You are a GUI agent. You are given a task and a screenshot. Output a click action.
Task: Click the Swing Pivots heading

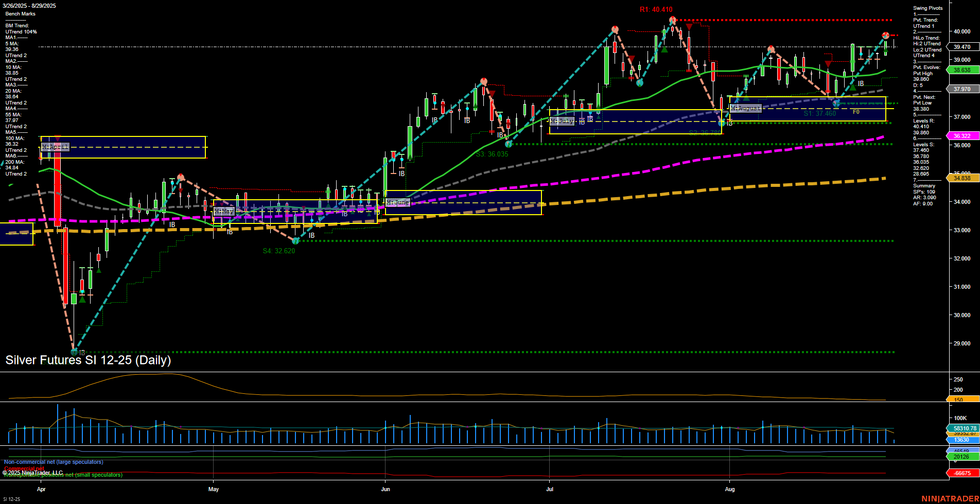(928, 8)
